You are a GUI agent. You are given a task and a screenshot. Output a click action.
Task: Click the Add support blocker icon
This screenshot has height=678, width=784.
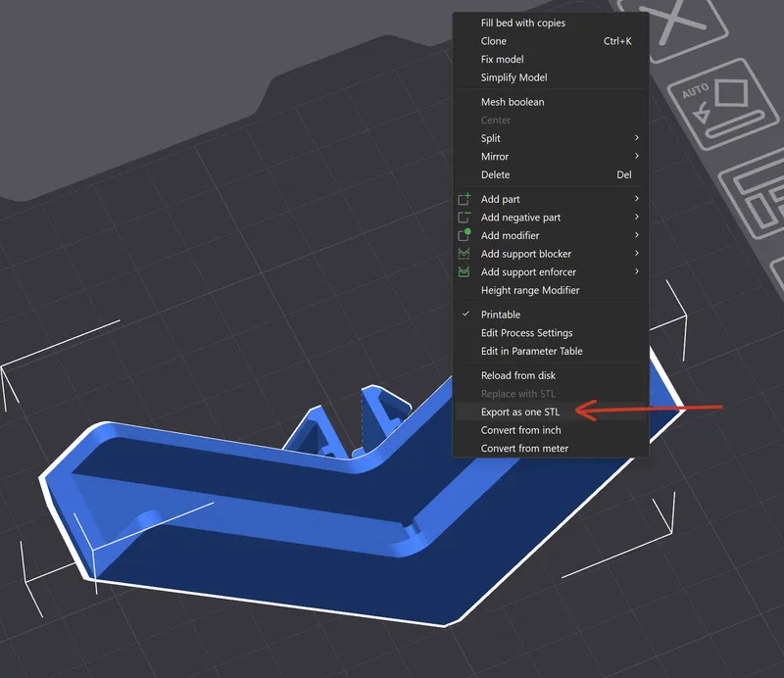point(465,254)
